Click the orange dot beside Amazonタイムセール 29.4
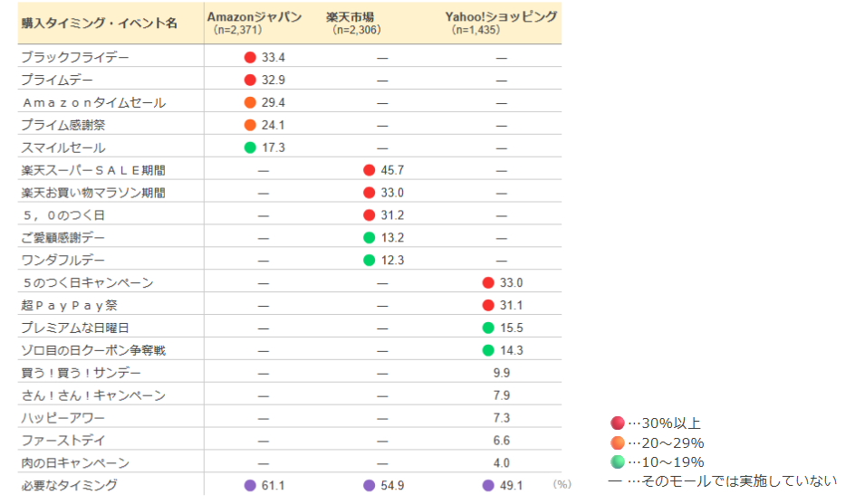Viewport: 855px width, 504px height. (250, 102)
